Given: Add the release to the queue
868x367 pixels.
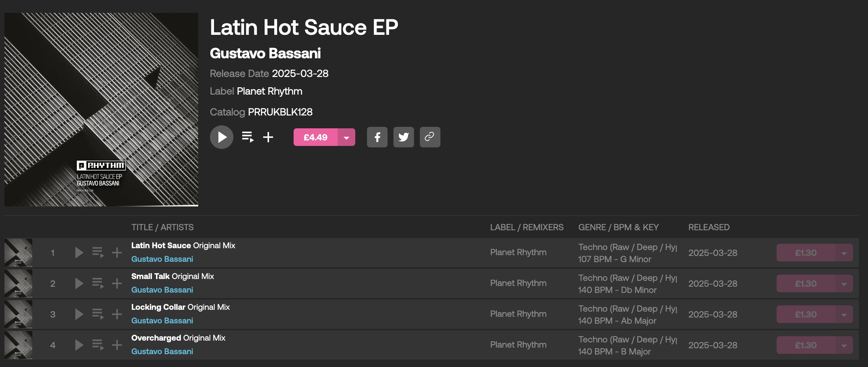Looking at the screenshot, I should (x=248, y=137).
